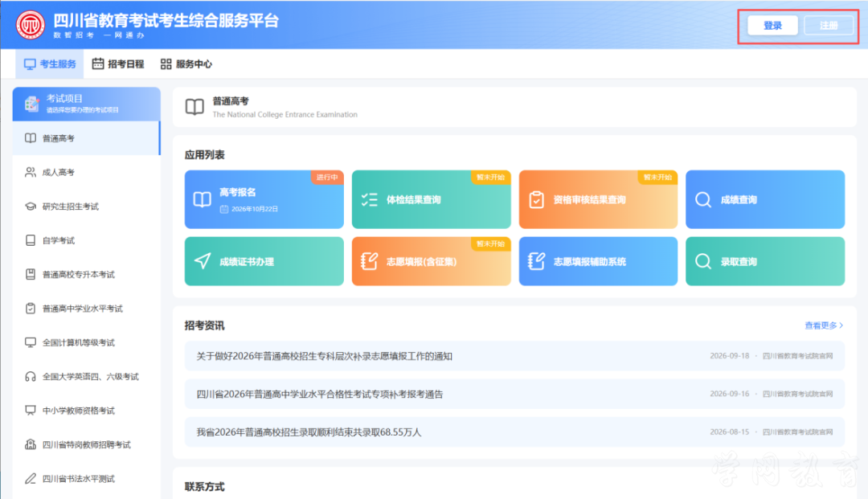
Task: Click the 注册 button
Action: (x=829, y=26)
